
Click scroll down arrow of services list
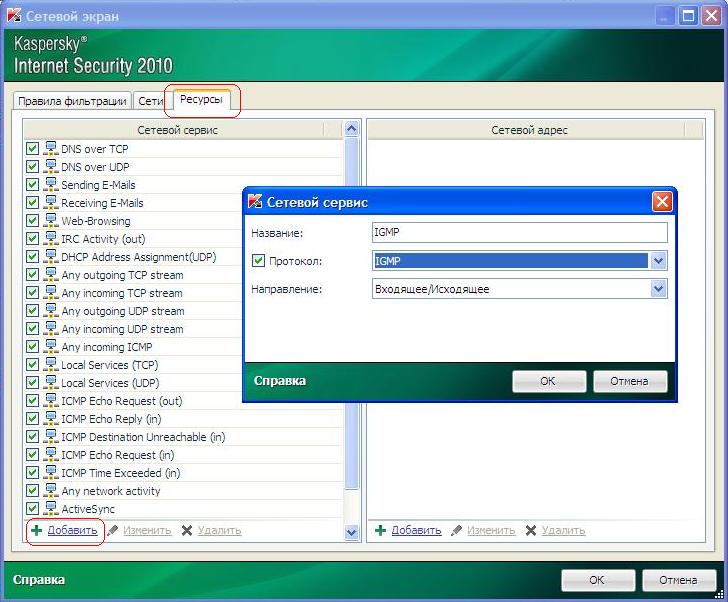click(x=351, y=532)
